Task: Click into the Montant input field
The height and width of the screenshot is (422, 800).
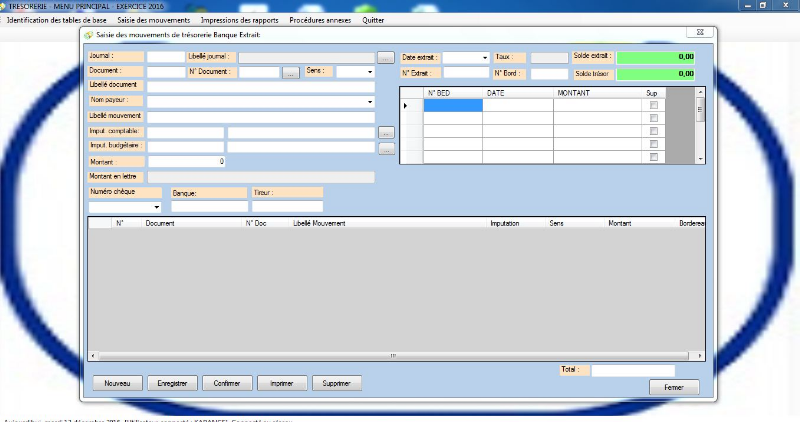Action: tap(186, 161)
